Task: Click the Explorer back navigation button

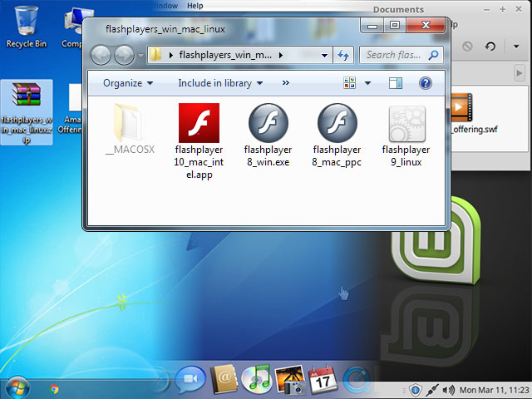Action: [101, 56]
